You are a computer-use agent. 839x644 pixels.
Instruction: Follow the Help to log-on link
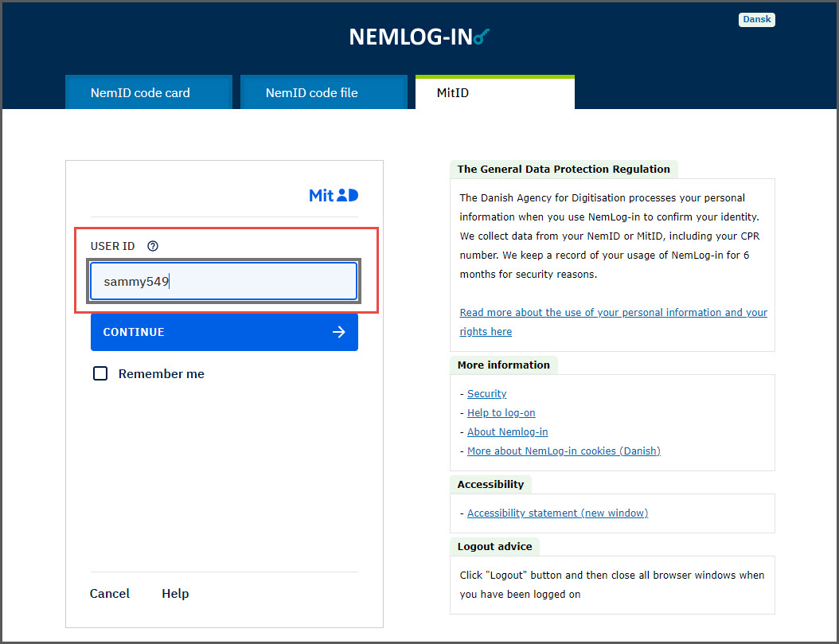point(501,413)
